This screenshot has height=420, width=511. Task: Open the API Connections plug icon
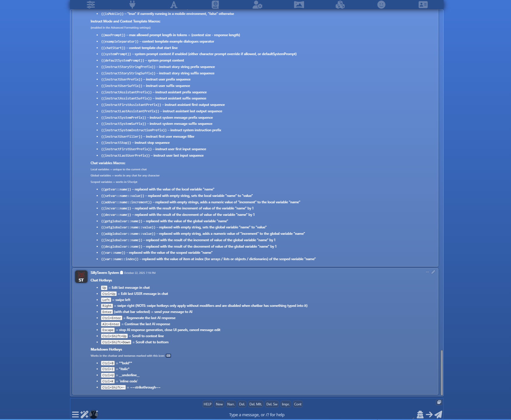click(132, 5)
